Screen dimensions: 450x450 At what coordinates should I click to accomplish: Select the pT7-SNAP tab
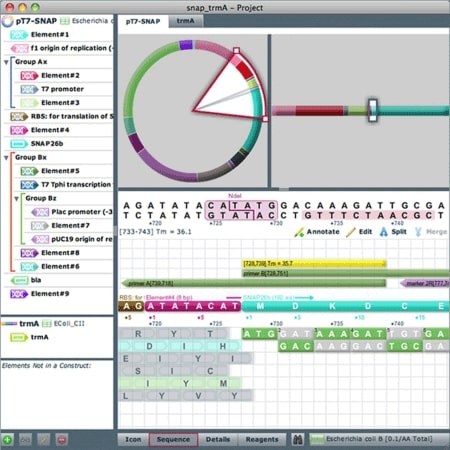143,21
